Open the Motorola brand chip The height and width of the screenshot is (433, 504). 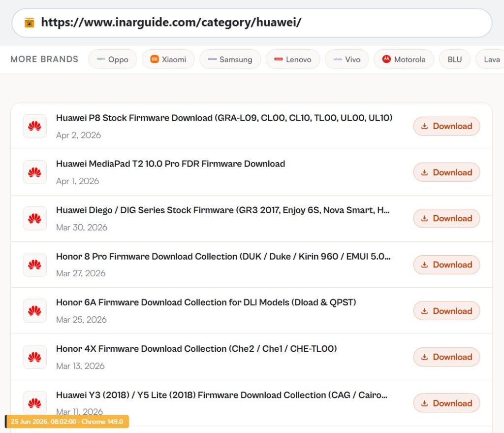click(x=404, y=59)
